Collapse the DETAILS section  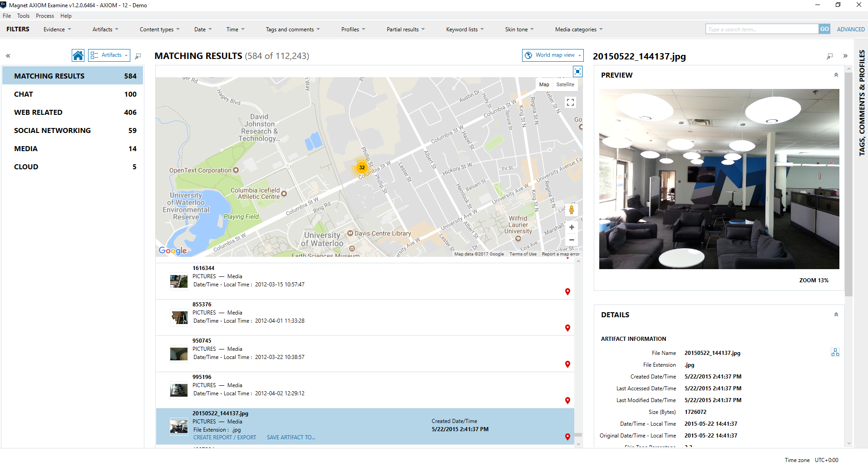pyautogui.click(x=836, y=315)
